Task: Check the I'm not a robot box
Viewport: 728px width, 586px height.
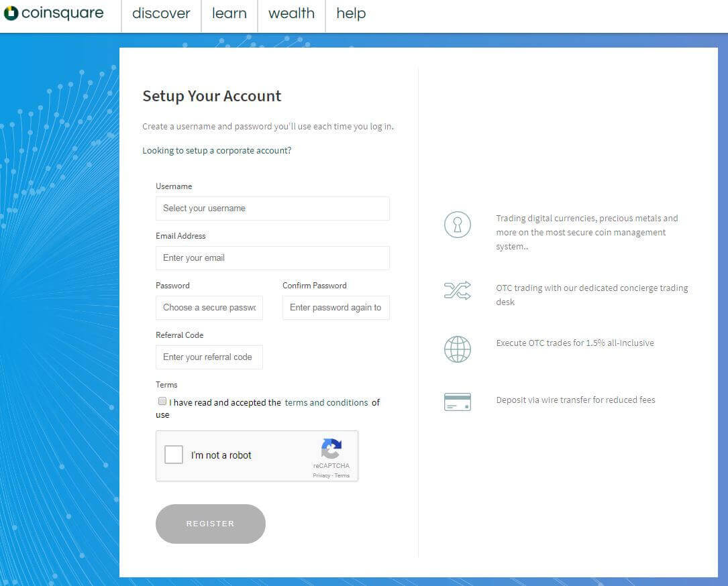Action: 174,455
